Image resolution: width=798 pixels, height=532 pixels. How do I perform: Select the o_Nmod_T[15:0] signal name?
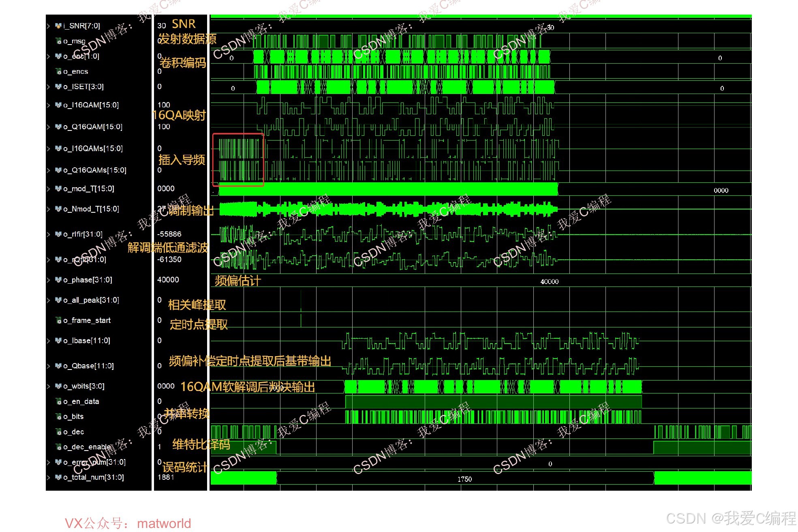click(91, 209)
